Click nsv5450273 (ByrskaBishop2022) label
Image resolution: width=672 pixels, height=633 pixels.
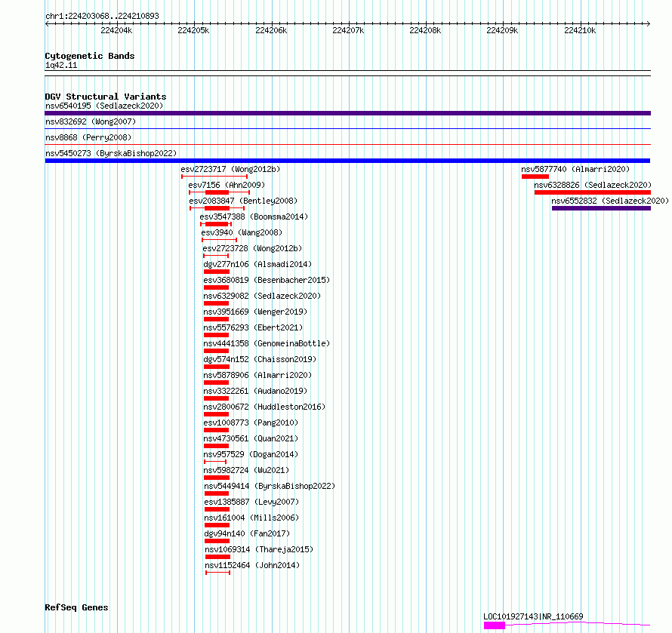coord(111,153)
